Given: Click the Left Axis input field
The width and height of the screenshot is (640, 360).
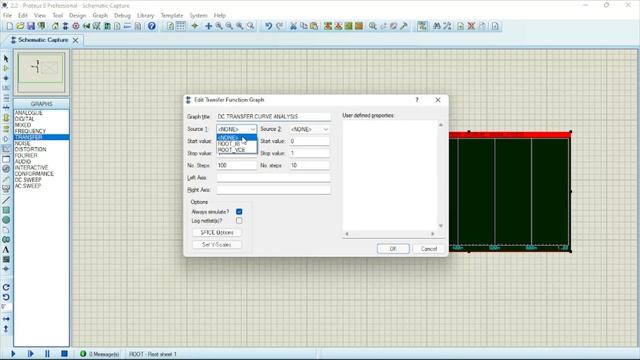Looking at the screenshot, I should coord(273,178).
